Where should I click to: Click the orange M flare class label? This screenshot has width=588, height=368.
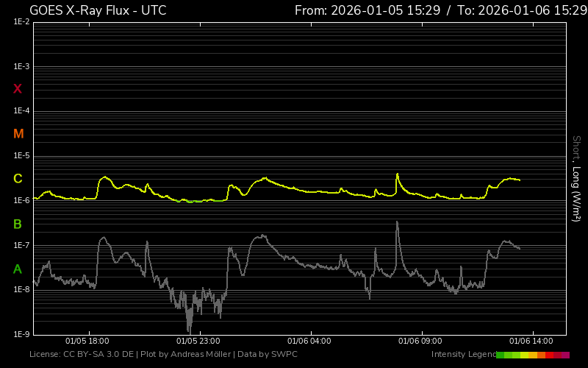pyautogui.click(x=18, y=134)
